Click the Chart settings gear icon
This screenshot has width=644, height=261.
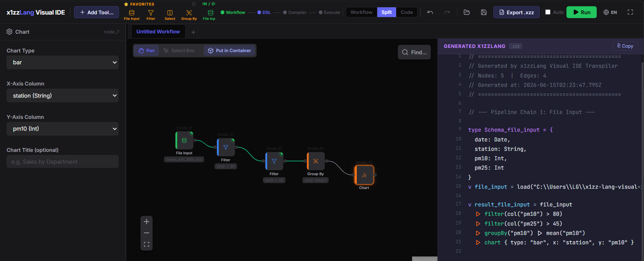[9, 32]
